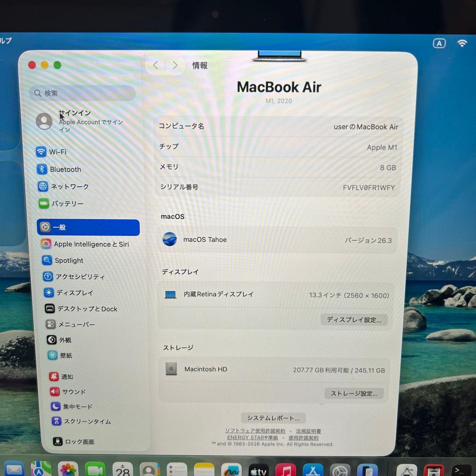
Task: Open Mail from the Dock
Action: (x=14, y=469)
